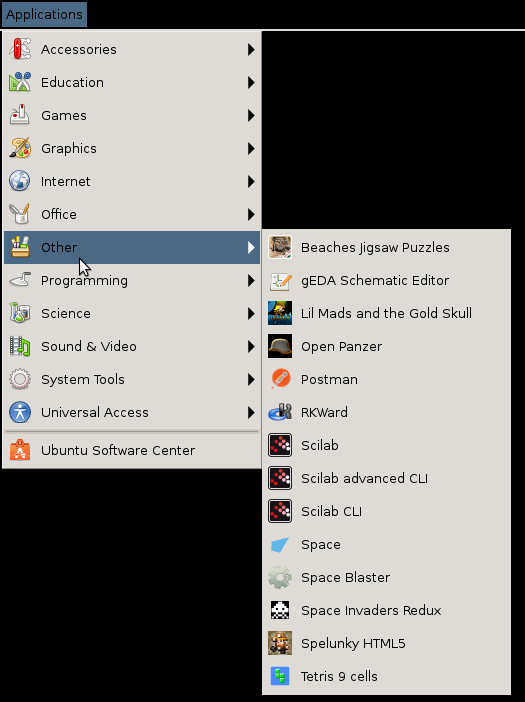Launch Lil Mads and the Gold Skull
The image size is (525, 702).
[386, 313]
